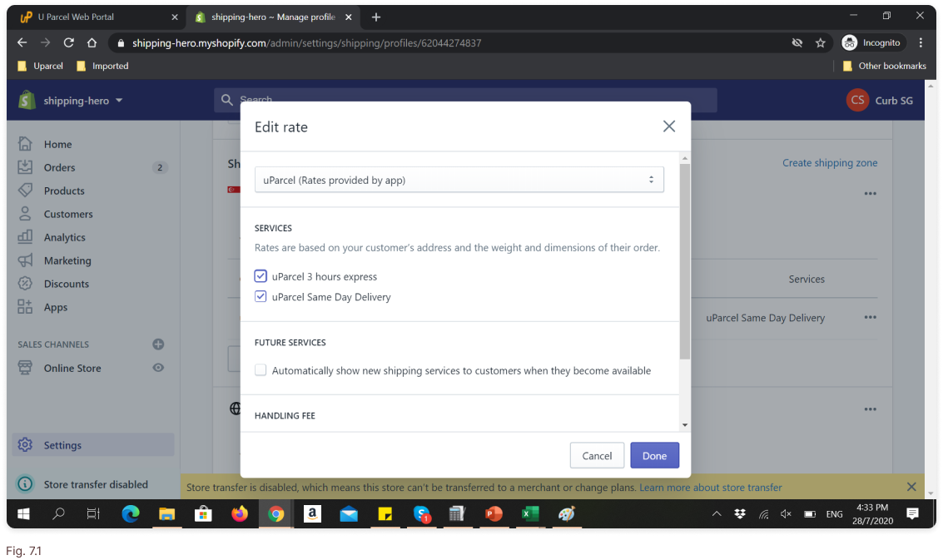View the online store via eye icon

coord(158,368)
